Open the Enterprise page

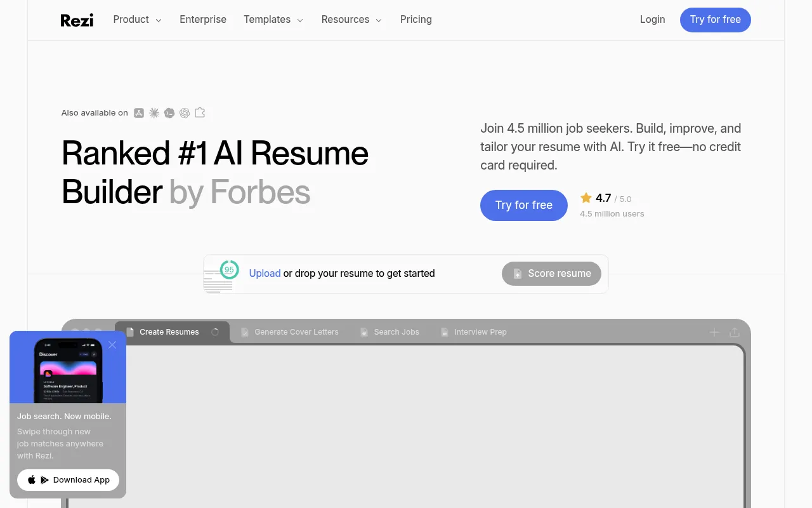(x=203, y=20)
